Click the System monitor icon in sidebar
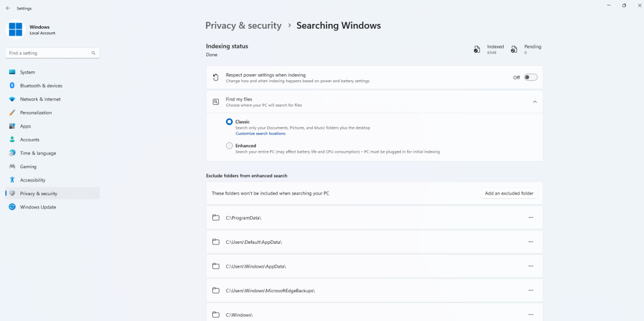This screenshot has height=321, width=644. coord(13,72)
